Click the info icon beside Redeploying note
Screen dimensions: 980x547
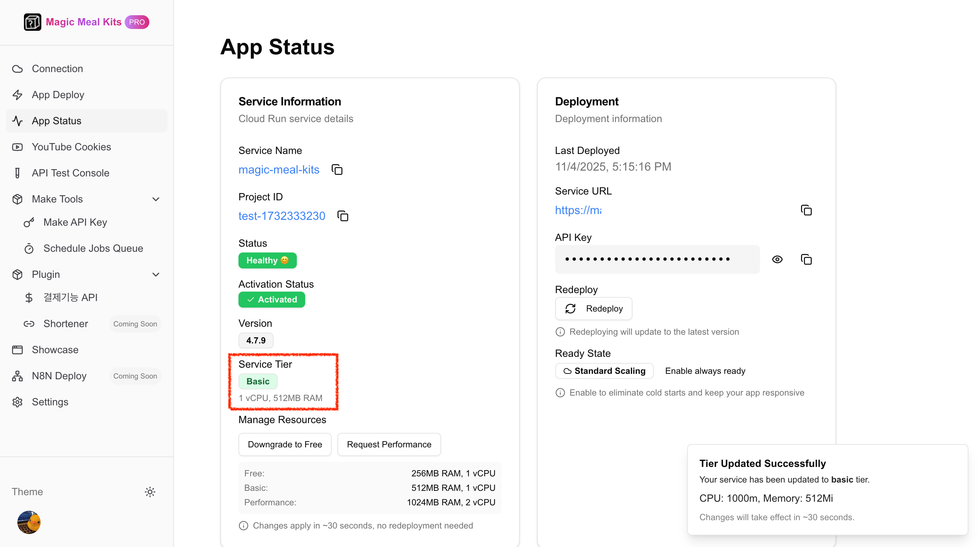pos(560,332)
